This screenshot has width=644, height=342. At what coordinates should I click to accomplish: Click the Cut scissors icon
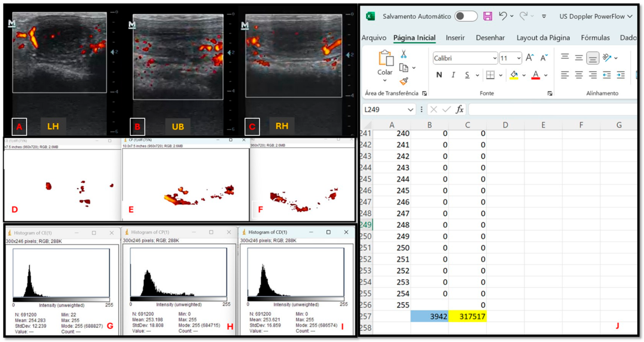[403, 54]
